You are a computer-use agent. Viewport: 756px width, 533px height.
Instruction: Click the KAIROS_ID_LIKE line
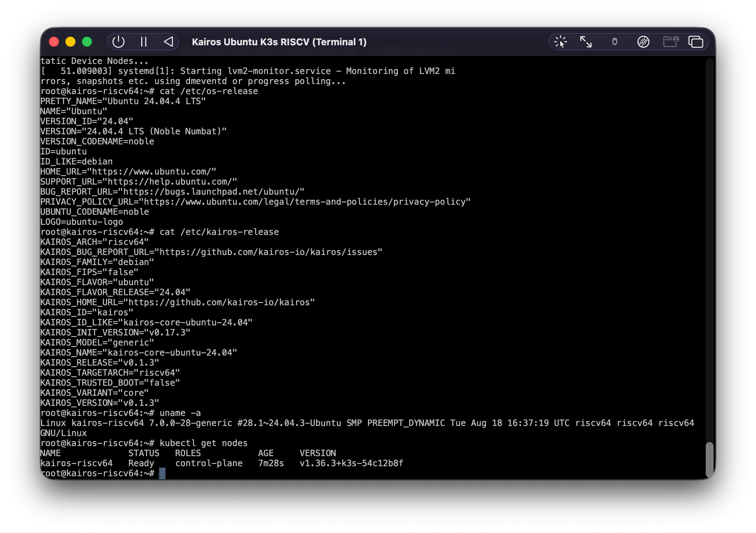click(146, 323)
